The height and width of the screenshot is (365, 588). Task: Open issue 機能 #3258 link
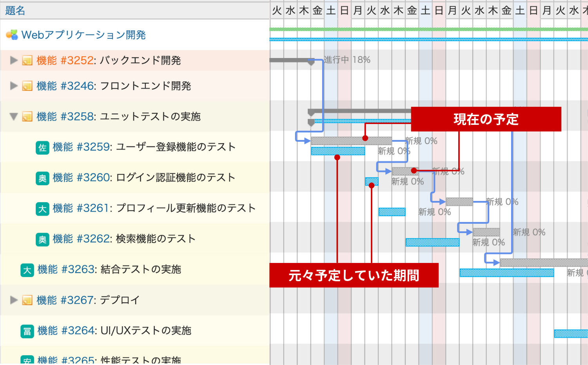pos(65,117)
